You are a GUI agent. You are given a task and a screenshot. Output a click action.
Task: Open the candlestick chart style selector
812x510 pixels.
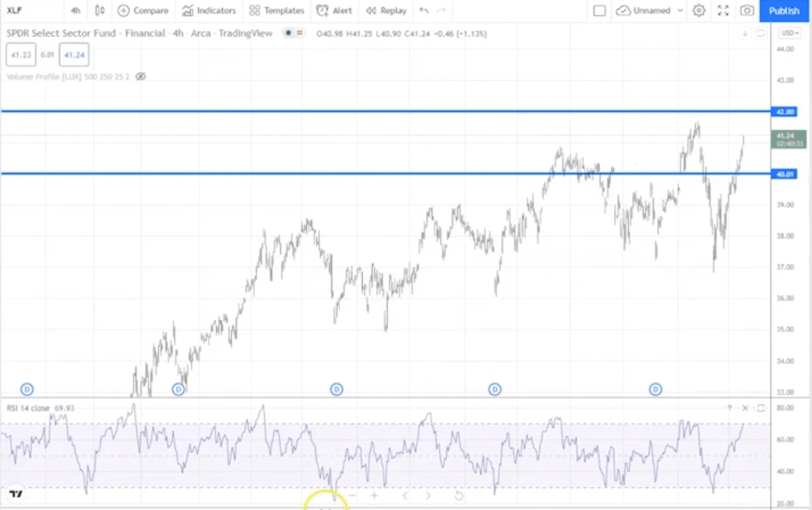coord(100,10)
